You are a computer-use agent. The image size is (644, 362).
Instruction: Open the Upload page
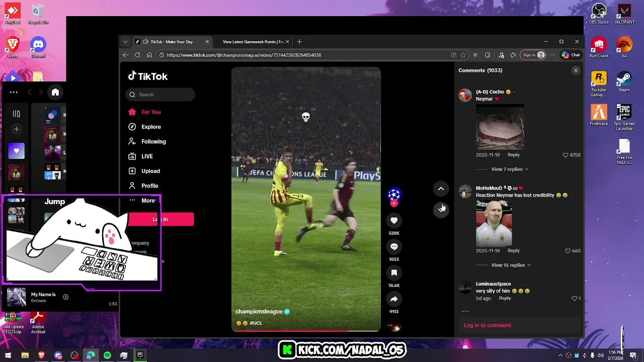tap(144, 171)
